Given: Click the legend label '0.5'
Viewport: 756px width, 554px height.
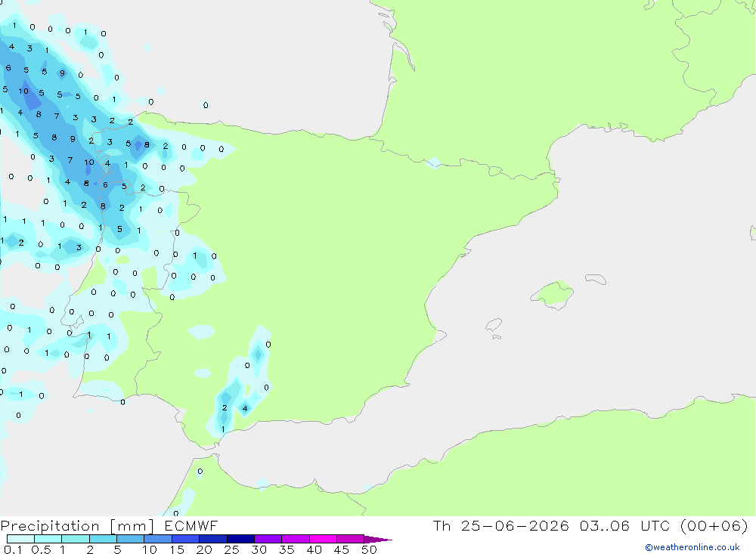Looking at the screenshot, I should tap(41, 549).
